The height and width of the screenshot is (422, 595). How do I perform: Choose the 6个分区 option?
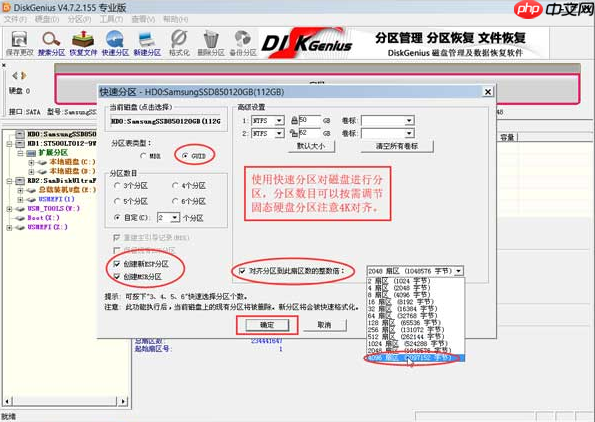(189, 202)
